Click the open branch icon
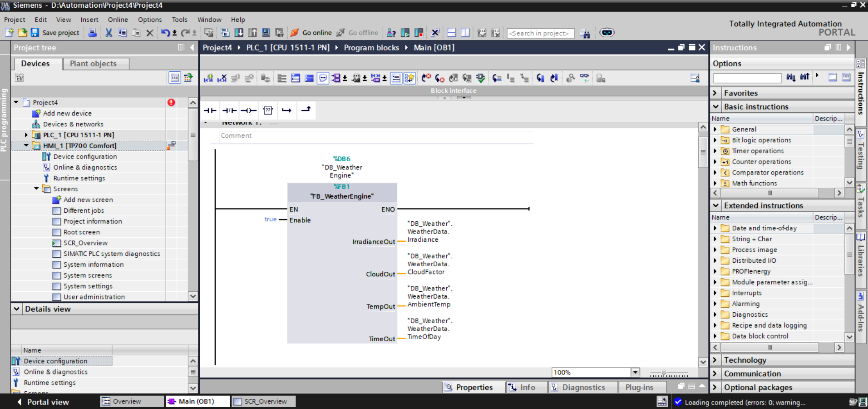Viewport: 868px width, 409px height. (287, 110)
